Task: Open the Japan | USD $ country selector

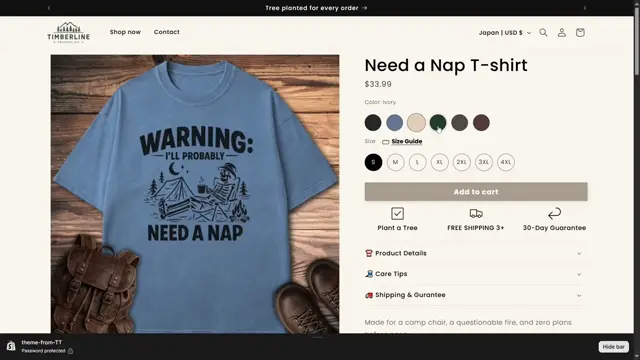Action: pos(505,33)
